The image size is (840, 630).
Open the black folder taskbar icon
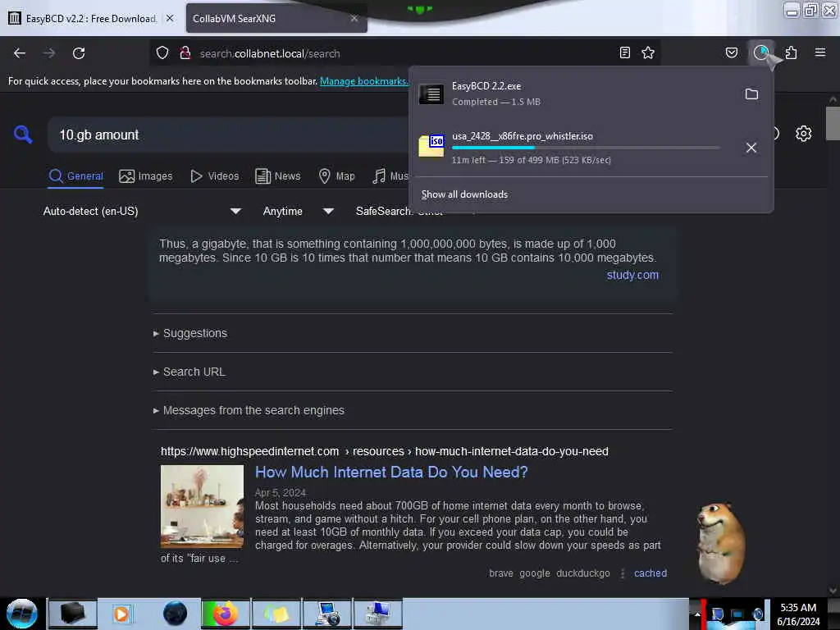[73, 614]
